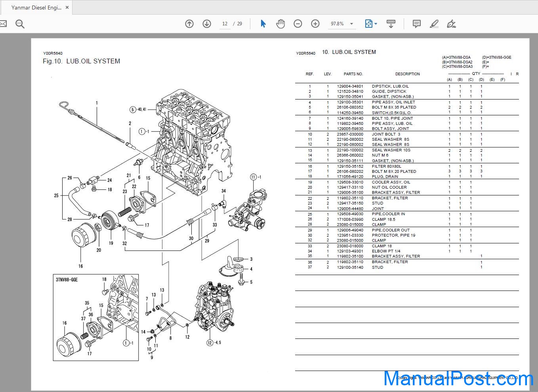Open the sign document tool

click(452, 24)
